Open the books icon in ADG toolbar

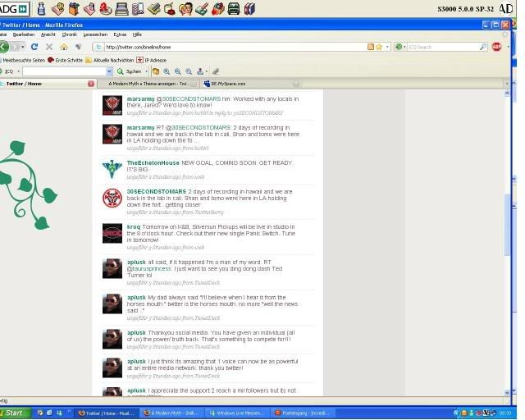click(x=249, y=9)
